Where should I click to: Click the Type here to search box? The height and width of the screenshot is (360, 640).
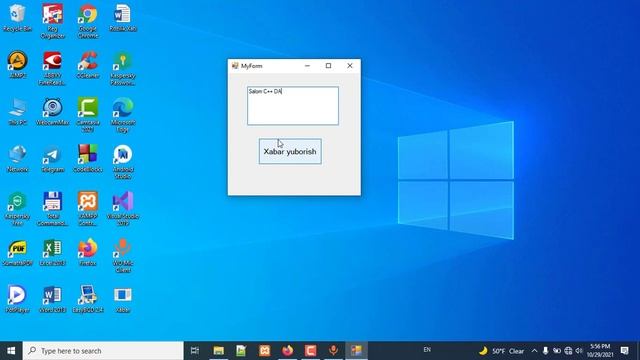click(103, 351)
